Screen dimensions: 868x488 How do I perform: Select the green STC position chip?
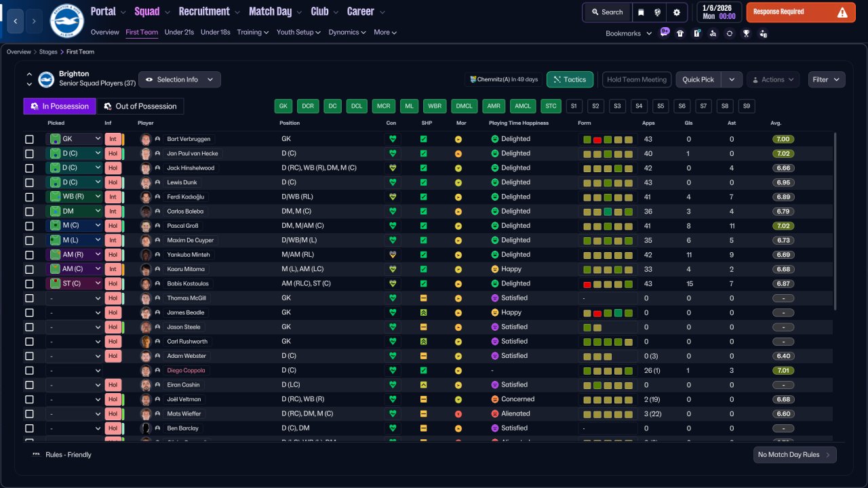click(551, 106)
